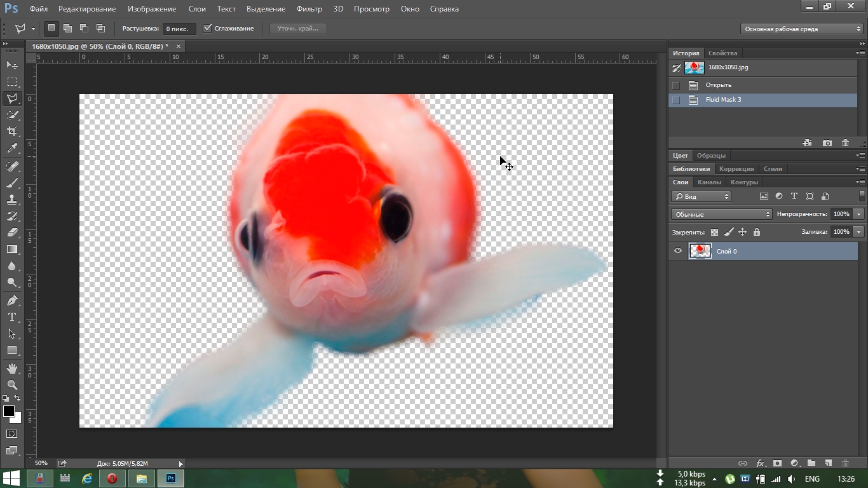Expand the Непрозрачность opacity dropdown arrow
The width and height of the screenshot is (868, 488).
859,214
